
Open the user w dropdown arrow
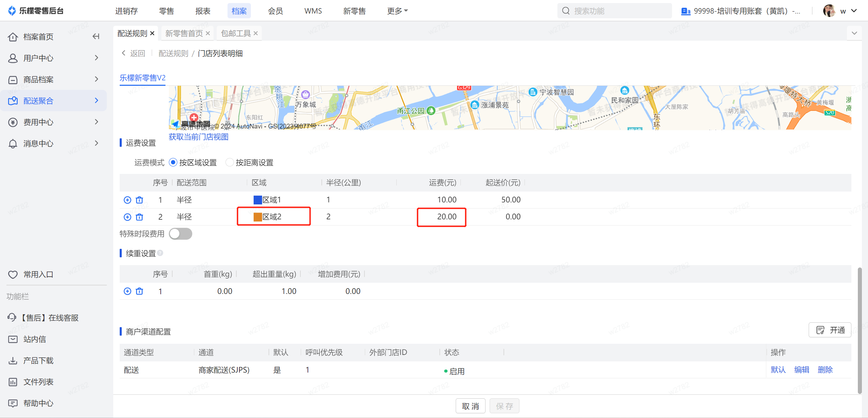[854, 11]
